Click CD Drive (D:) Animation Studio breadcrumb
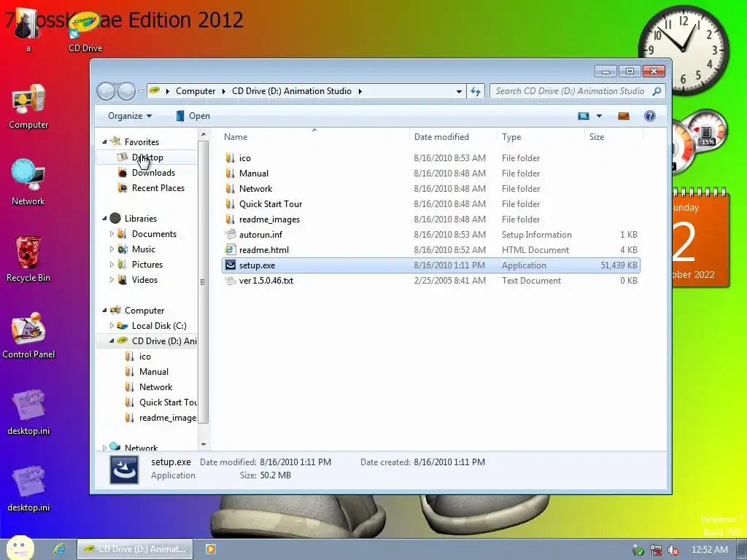747x560 pixels. click(292, 91)
